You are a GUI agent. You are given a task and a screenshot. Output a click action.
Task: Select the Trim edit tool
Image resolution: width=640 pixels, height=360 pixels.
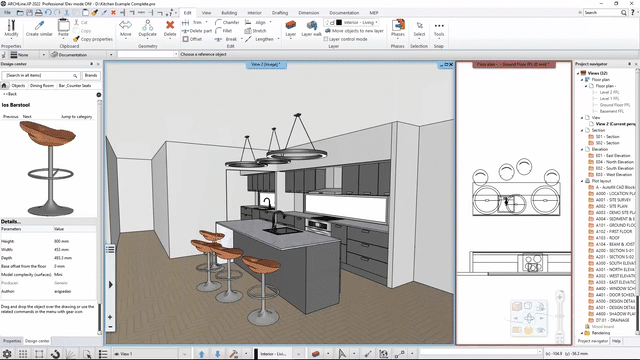(x=192, y=22)
